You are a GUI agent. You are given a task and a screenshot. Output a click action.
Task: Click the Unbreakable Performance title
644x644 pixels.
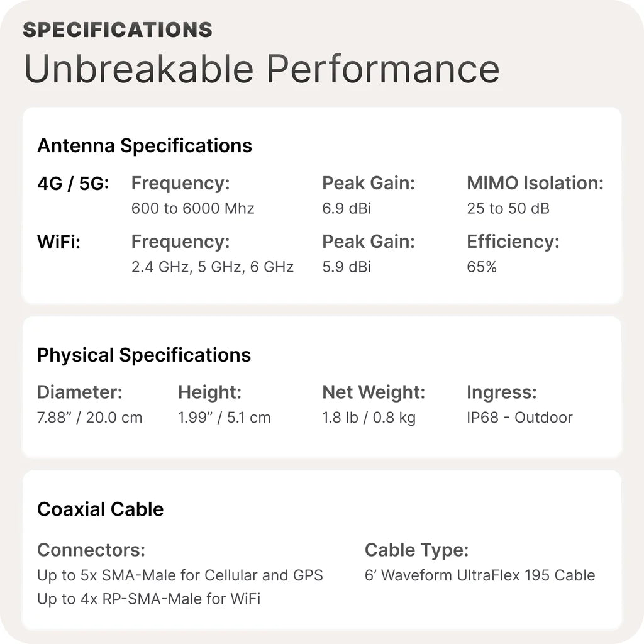262,69
